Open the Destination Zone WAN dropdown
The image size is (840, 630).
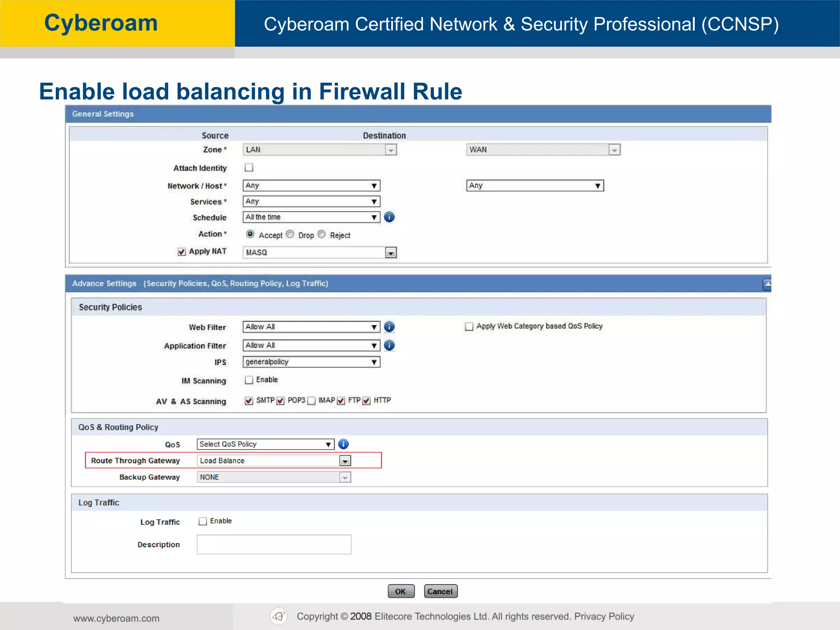coord(543,150)
